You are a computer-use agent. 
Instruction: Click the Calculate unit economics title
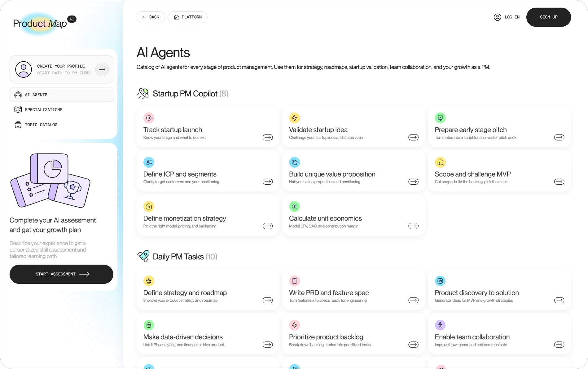click(325, 218)
